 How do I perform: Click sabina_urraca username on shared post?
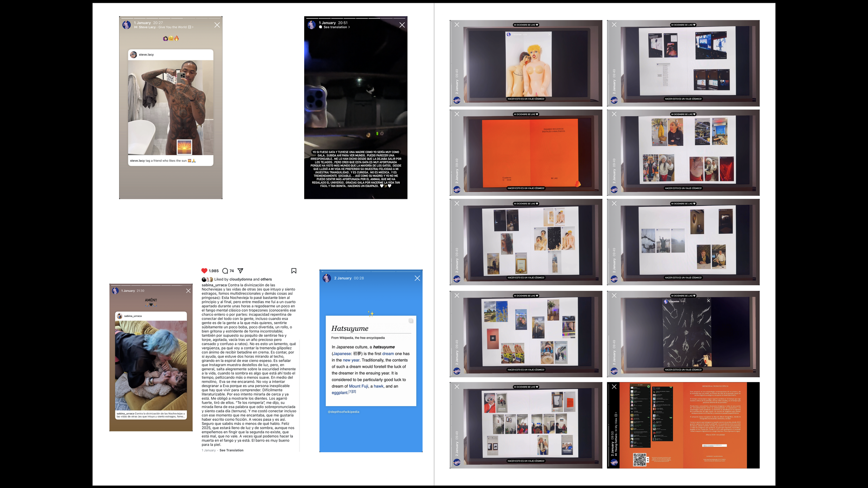133,316
